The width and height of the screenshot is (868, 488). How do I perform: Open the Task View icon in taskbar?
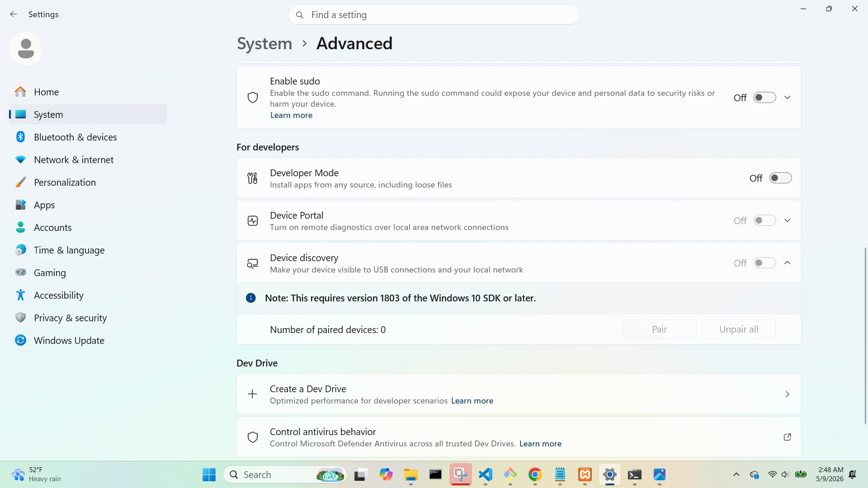click(x=360, y=475)
